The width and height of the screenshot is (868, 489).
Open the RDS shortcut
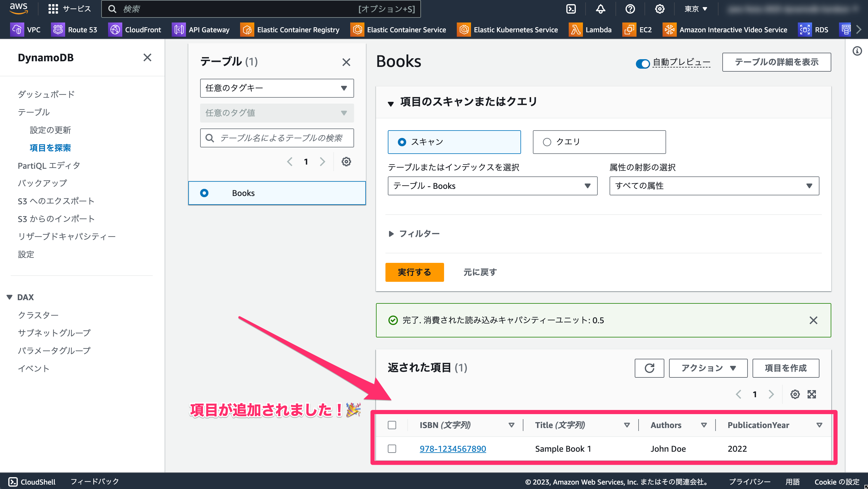814,30
